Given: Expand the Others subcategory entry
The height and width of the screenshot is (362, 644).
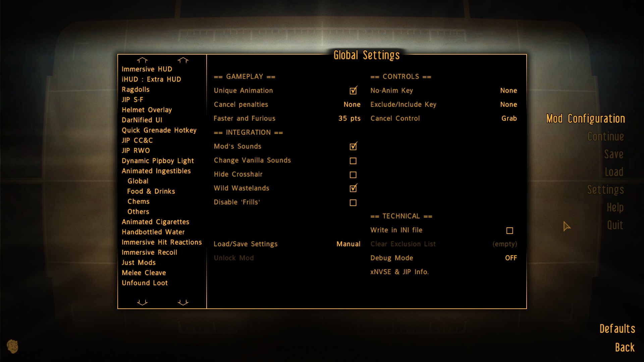Looking at the screenshot, I should [x=138, y=212].
